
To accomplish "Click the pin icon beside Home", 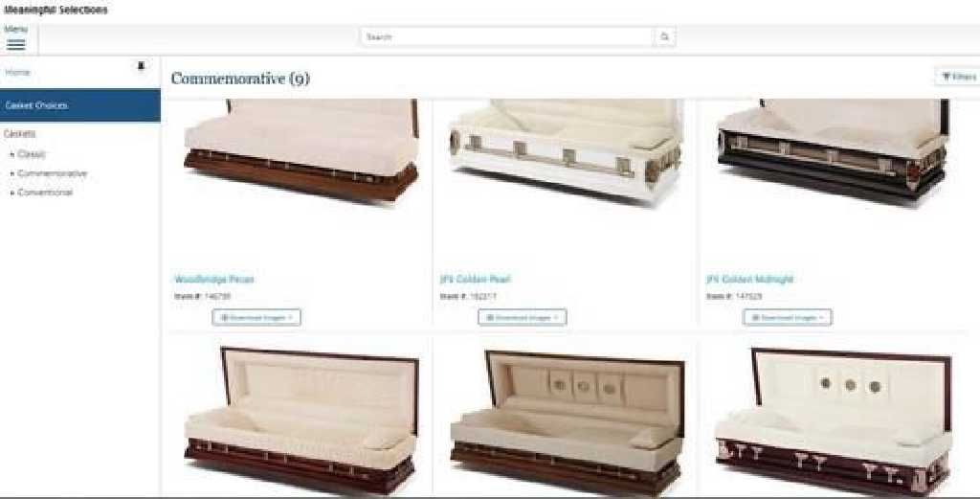I will (141, 66).
